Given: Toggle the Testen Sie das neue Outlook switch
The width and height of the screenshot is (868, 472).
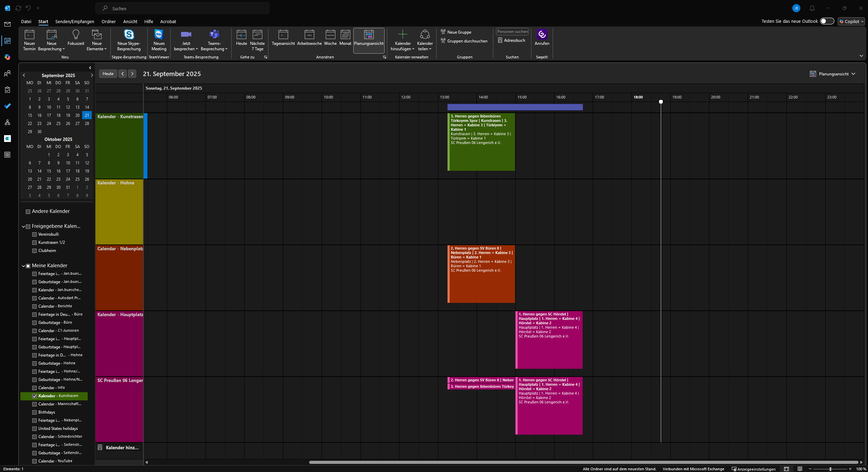Looking at the screenshot, I should (827, 21).
